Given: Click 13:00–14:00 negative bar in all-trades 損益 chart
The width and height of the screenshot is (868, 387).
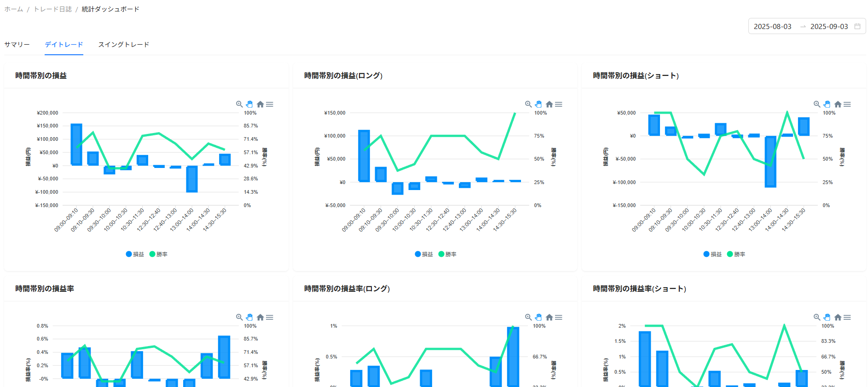Looking at the screenshot, I should click(192, 179).
